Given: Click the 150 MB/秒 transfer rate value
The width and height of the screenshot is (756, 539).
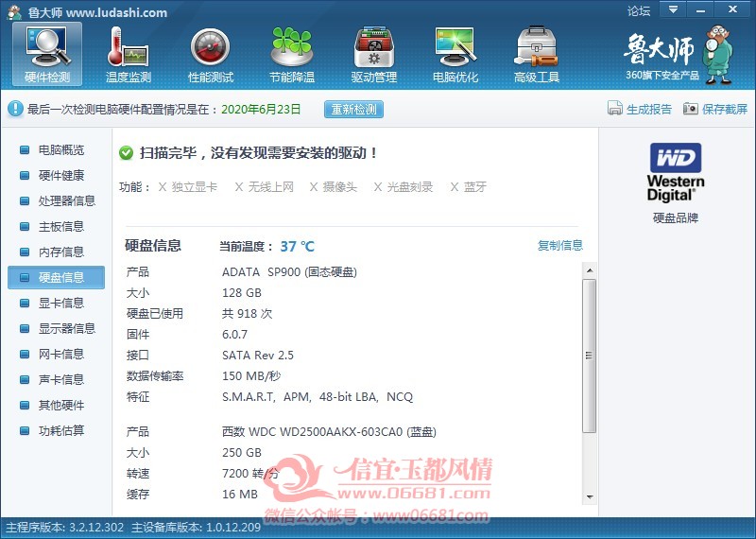Looking at the screenshot, I should pyautogui.click(x=251, y=376).
